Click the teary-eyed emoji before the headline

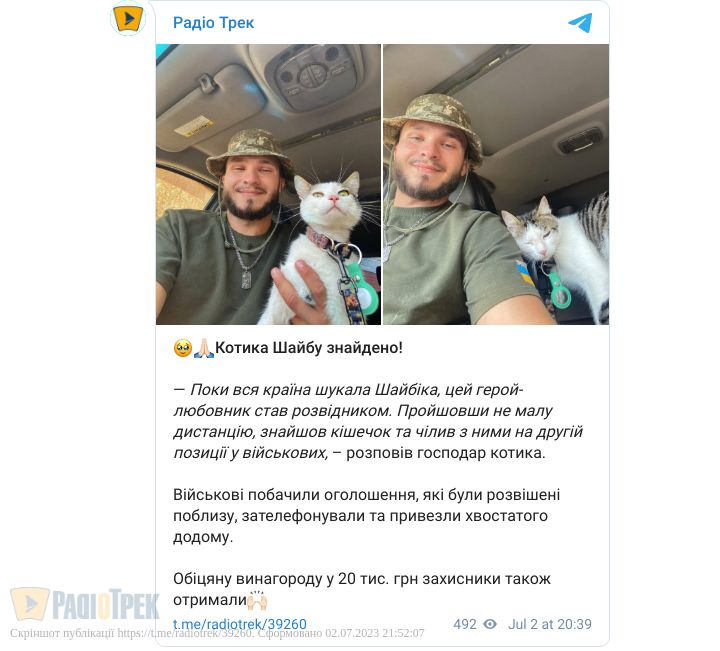click(x=182, y=347)
